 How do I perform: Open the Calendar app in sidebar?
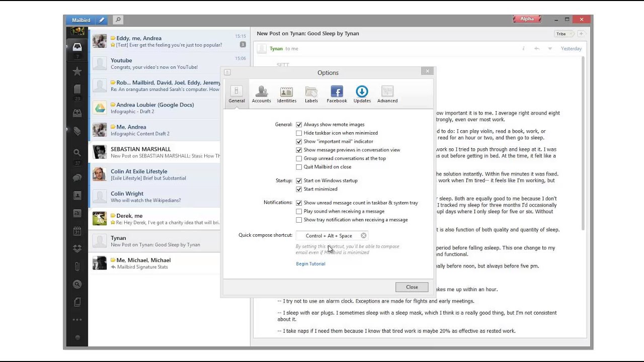(77, 231)
